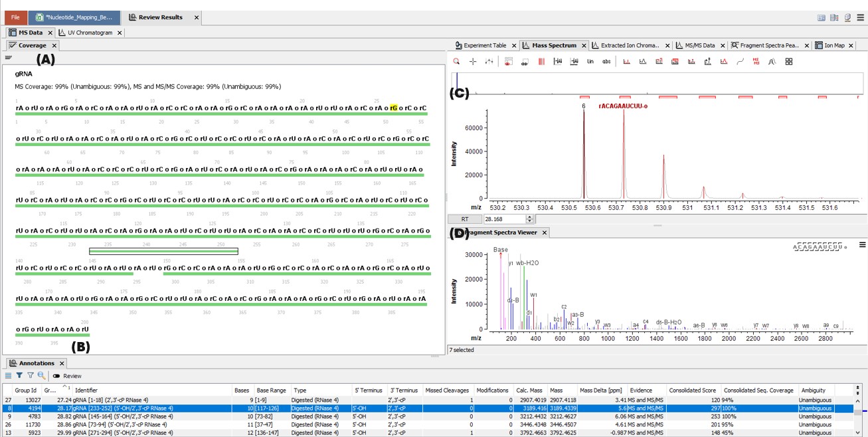The height and width of the screenshot is (437, 868).
Task: Open the Extracted Ion Chromatogram tab
Action: 630,46
